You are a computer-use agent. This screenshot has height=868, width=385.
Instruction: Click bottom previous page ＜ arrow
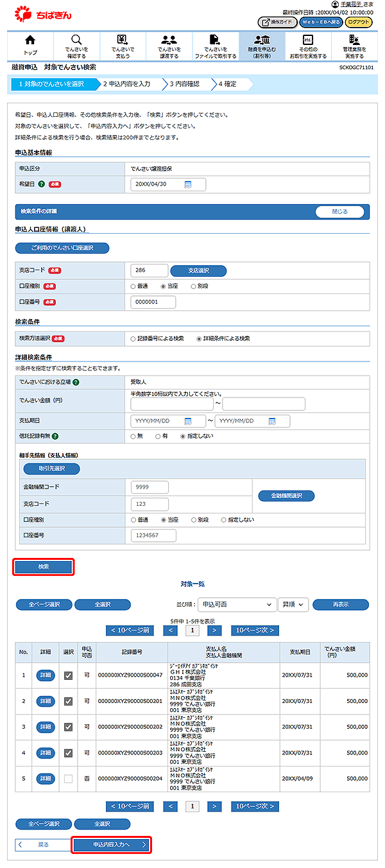[x=171, y=806]
